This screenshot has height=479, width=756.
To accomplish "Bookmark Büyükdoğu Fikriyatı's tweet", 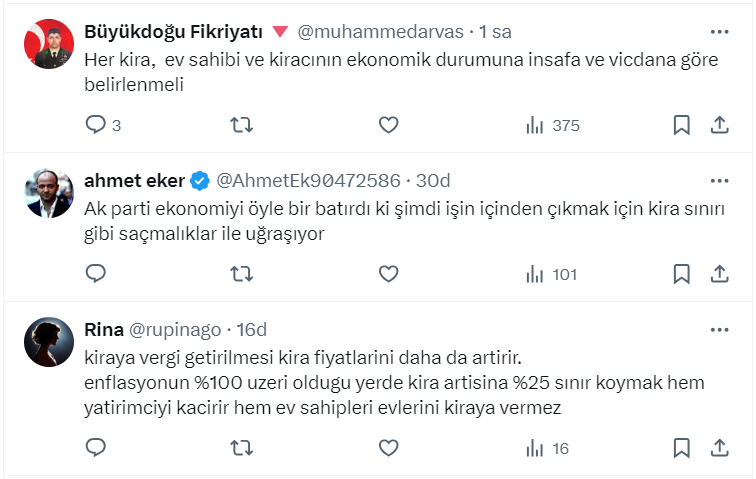I will 681,125.
